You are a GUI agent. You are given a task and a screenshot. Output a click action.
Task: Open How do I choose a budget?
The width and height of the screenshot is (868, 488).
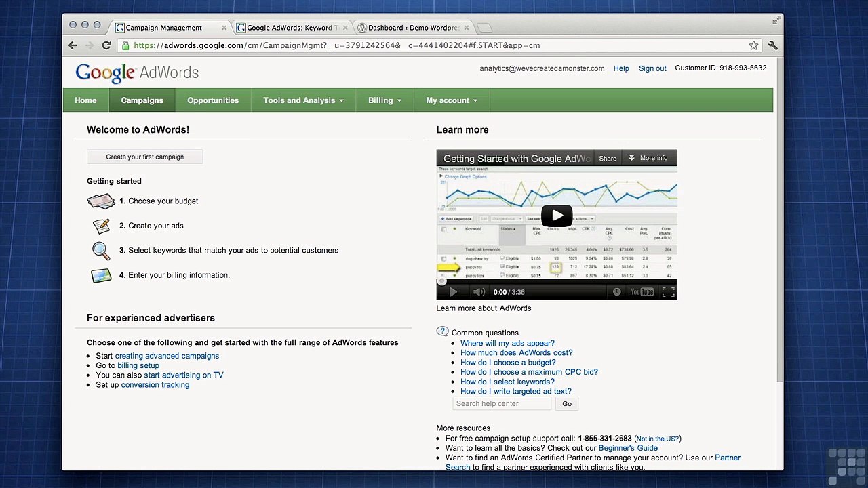point(508,362)
